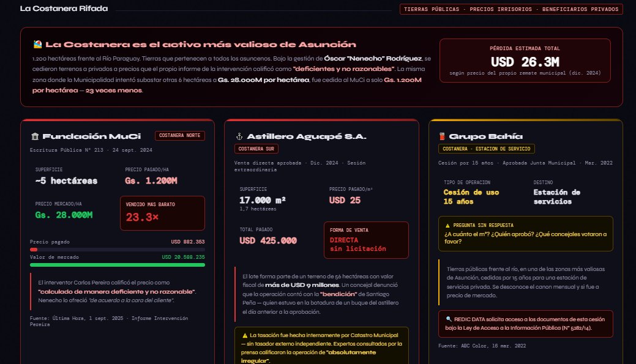This screenshot has width=636, height=364.
Task: Click the anchor icon next to Astillero Aguapé
Action: [239, 136]
